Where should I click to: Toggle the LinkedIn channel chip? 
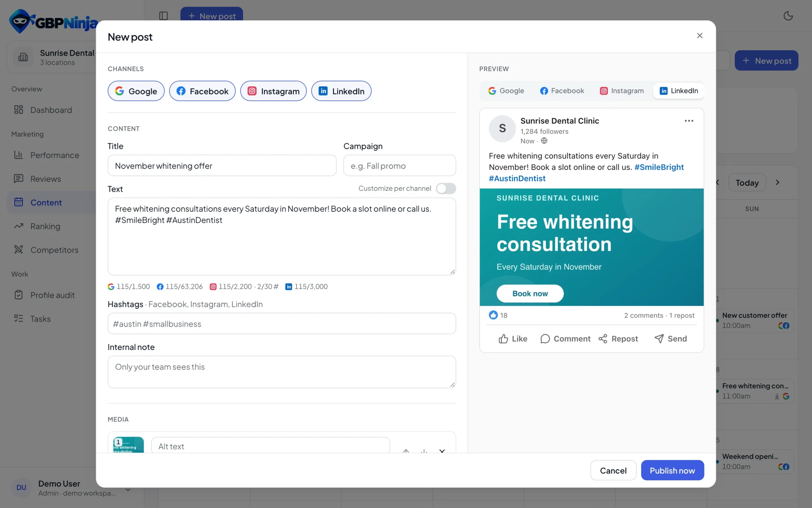341,91
